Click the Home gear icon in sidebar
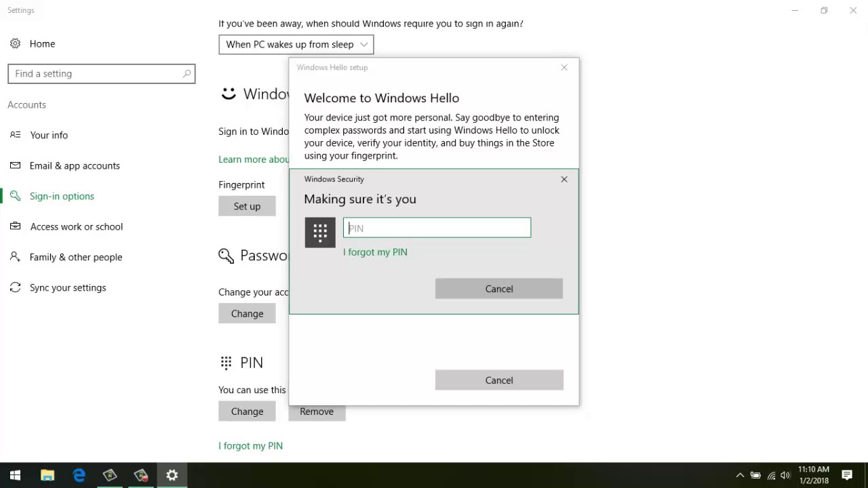 15,43
